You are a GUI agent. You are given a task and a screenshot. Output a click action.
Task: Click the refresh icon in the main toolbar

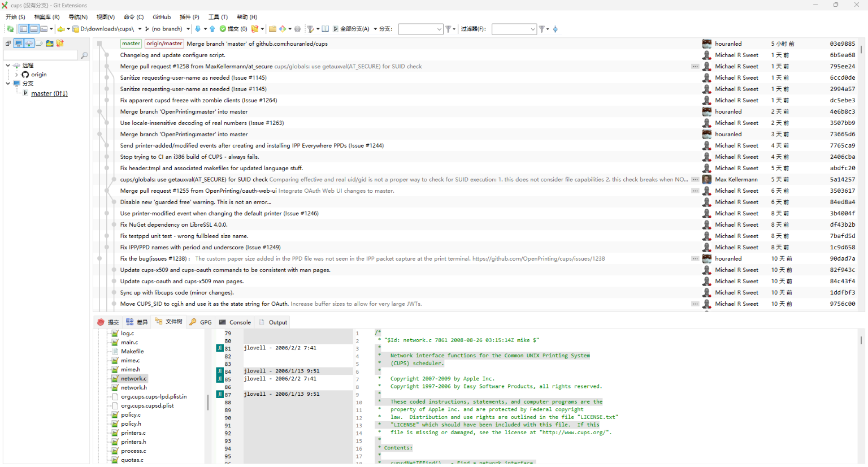pyautogui.click(x=10, y=29)
